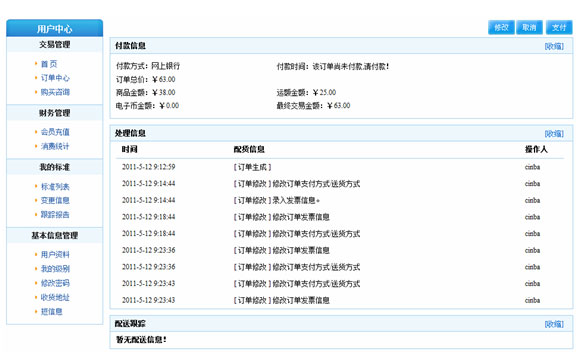Viewport: 576px width, 363px height.
Task: Select the [订单生成] row entry
Action: pyautogui.click(x=252, y=167)
